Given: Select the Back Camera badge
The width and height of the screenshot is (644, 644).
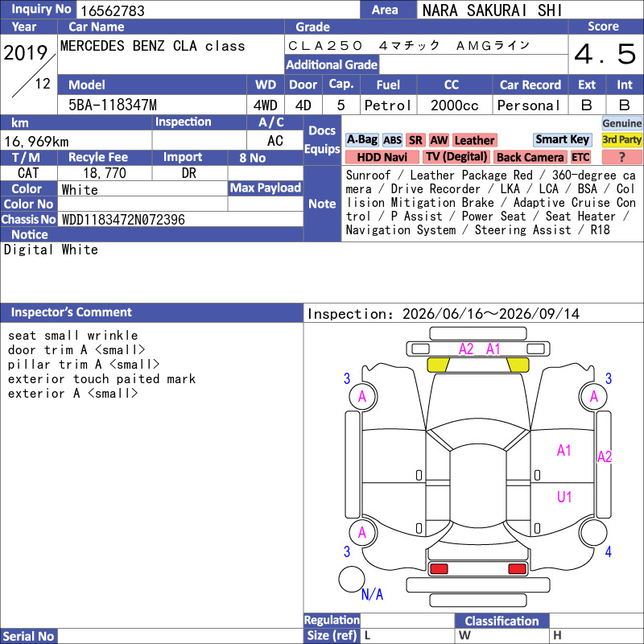Looking at the screenshot, I should tap(530, 157).
